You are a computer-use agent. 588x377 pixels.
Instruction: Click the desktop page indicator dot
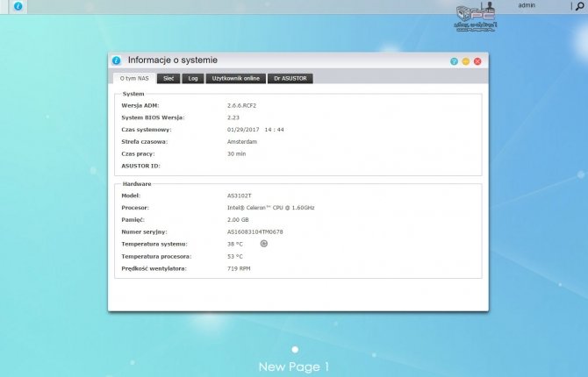pos(295,349)
